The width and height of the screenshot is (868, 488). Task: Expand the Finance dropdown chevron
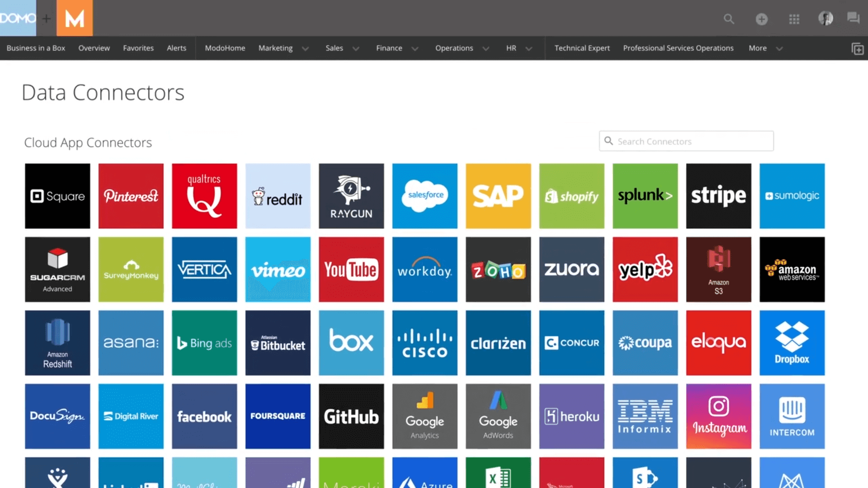415,49
